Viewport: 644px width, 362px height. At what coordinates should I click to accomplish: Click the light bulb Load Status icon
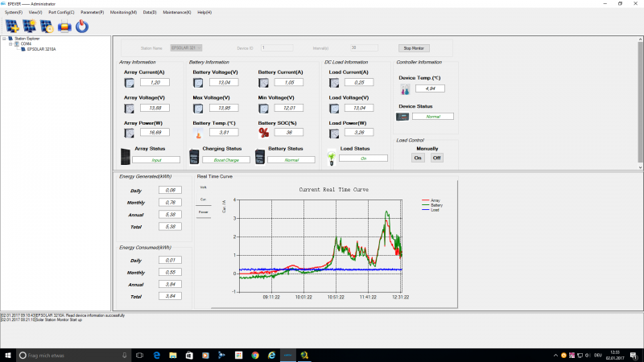332,158
